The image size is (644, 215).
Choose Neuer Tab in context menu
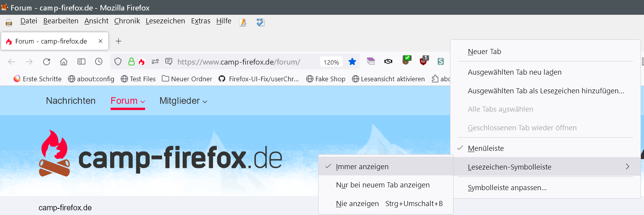tap(545, 52)
